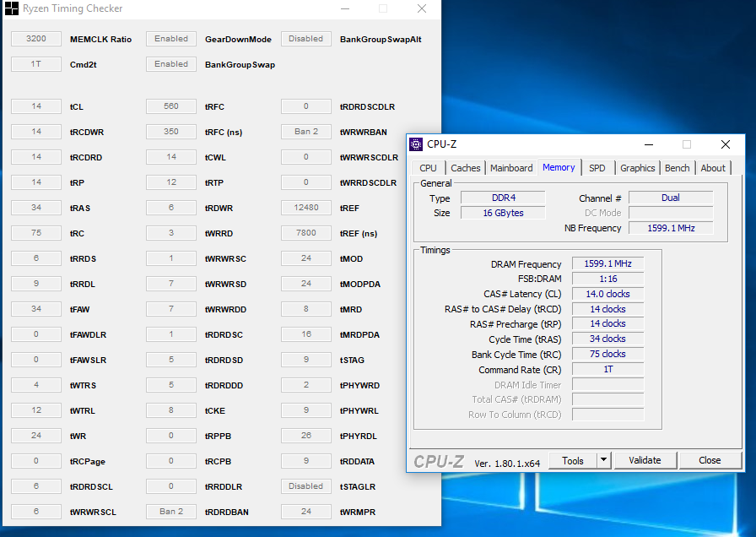Image resolution: width=756 pixels, height=537 pixels.
Task: Click the DDR4 Type field in CPU-Z
Action: click(503, 198)
